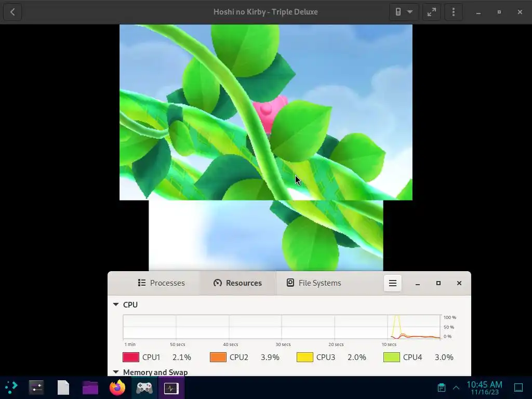Pick the CPU1 red color swatch
This screenshot has width=532, height=399.
click(130, 357)
